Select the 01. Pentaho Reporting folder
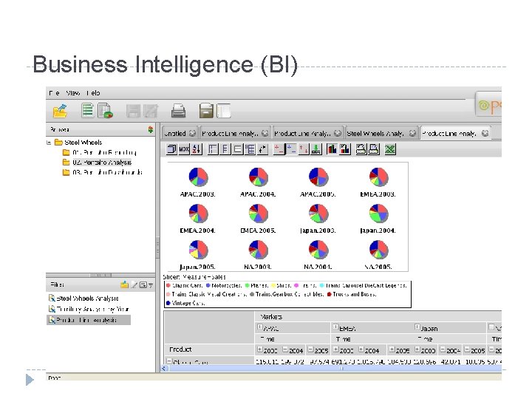Viewport: 532px width, 399px height. [x=100, y=152]
